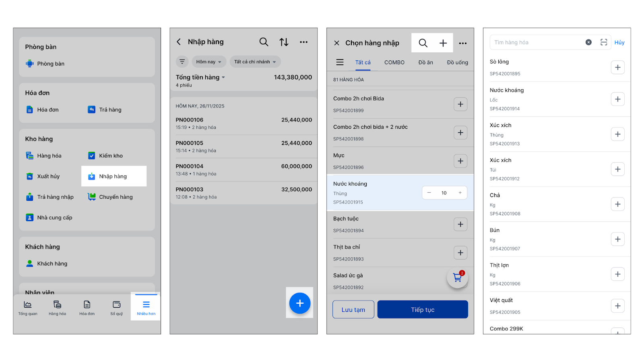Switch to Hàng hóa bottom tab

57,308
